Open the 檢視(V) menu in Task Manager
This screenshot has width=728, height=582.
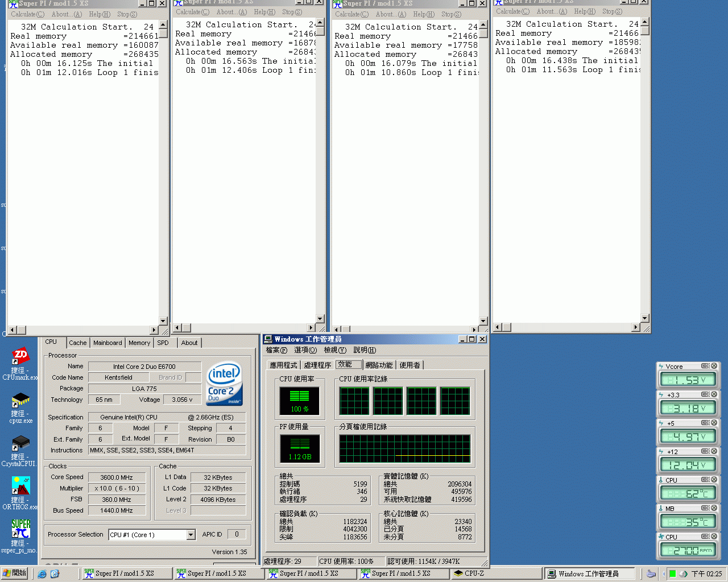point(335,350)
